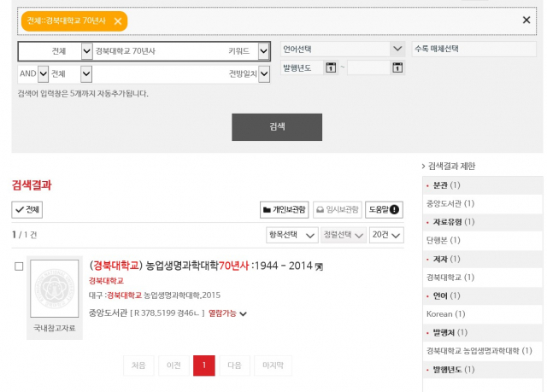Open the 정렬선택 sort dropdown

tap(344, 235)
